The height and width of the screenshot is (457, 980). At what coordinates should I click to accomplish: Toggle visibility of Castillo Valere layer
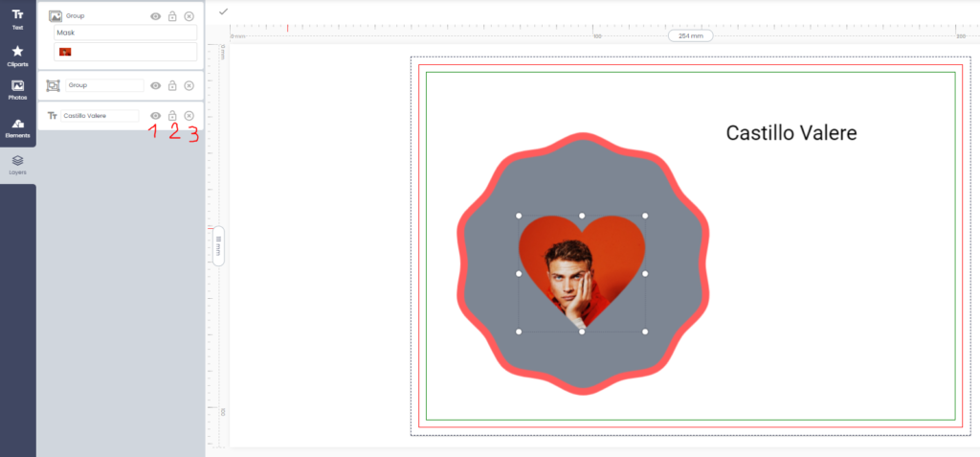pos(156,116)
